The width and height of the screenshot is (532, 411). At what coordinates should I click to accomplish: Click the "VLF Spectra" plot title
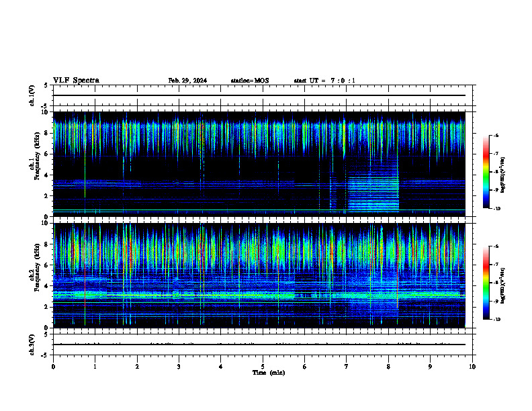(76, 81)
